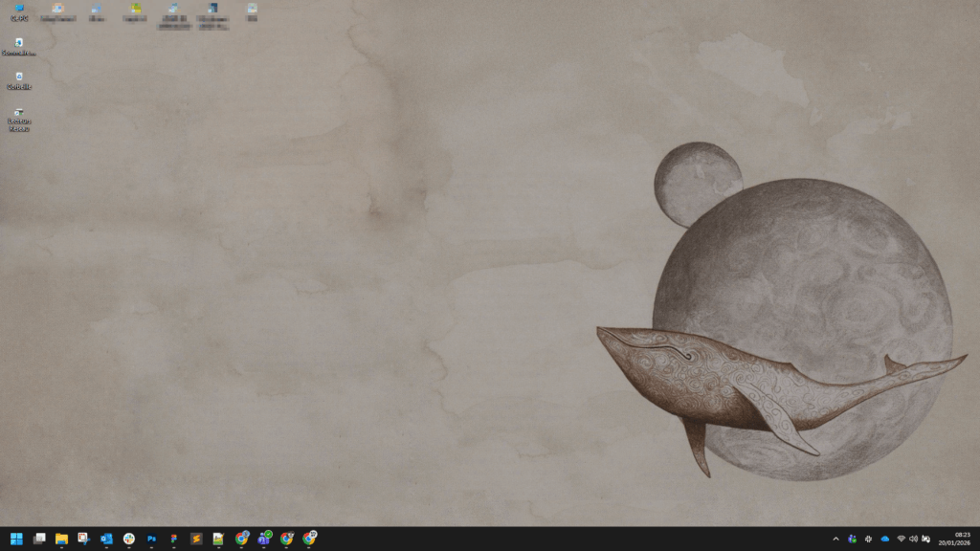Open OneDrive from the system tray
Image resolution: width=980 pixels, height=551 pixels.
click(x=884, y=540)
